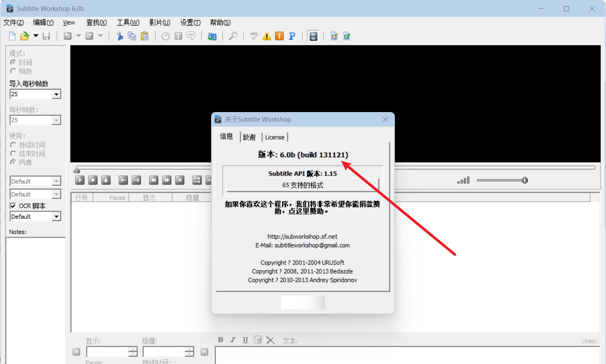Click the 65 支持的格式 button
This screenshot has height=364, width=606.
pyautogui.click(x=303, y=185)
